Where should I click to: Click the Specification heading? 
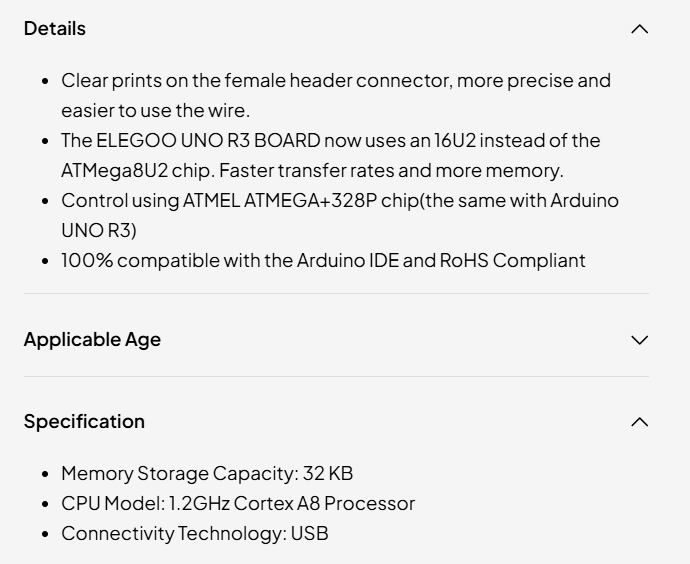pos(84,421)
